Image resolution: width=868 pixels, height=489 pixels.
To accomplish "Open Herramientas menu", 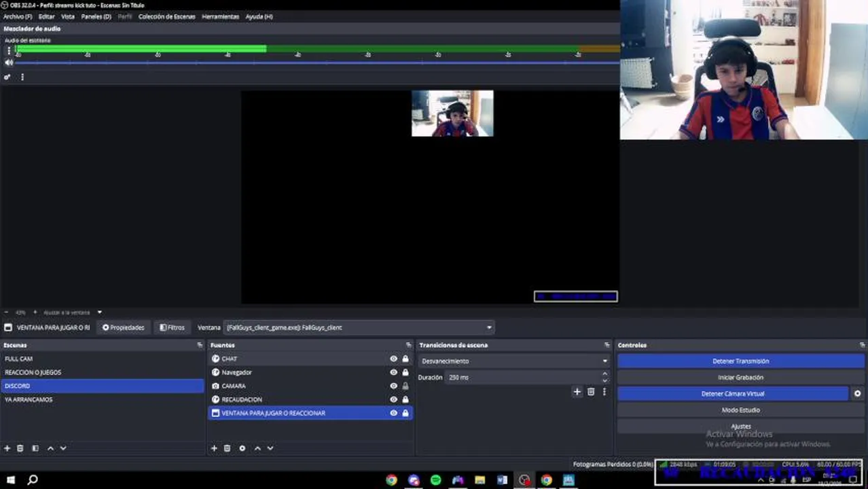I will pos(220,16).
